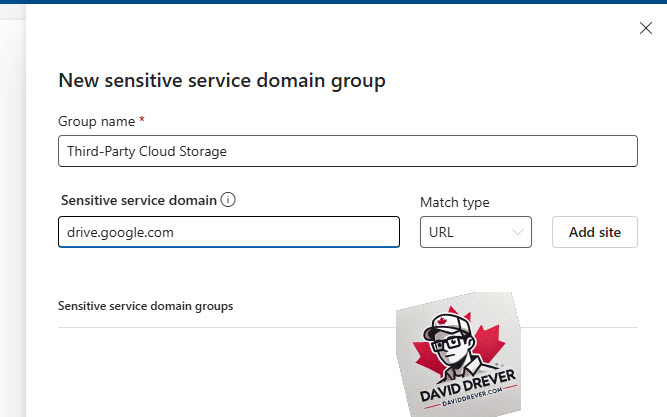The image size is (667, 417).
Task: Click the 'Sensitive service domain groups' label
Action: pyautogui.click(x=145, y=306)
